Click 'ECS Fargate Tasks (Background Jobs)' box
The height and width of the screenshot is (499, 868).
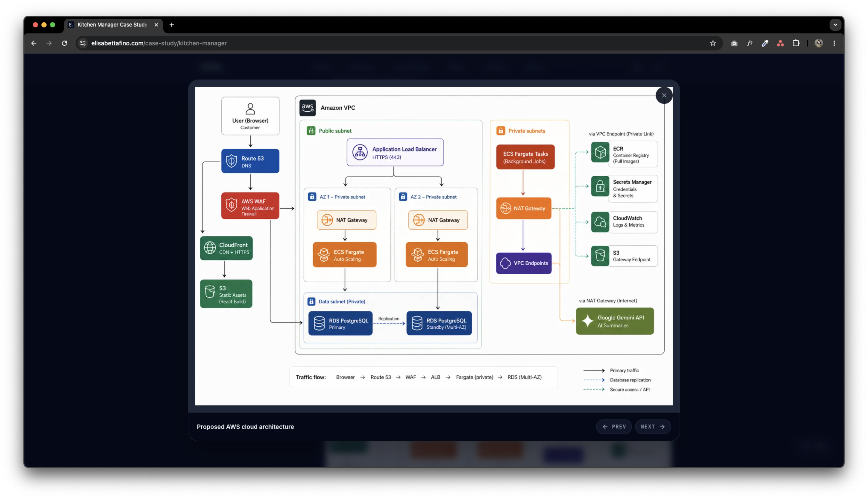[525, 157]
